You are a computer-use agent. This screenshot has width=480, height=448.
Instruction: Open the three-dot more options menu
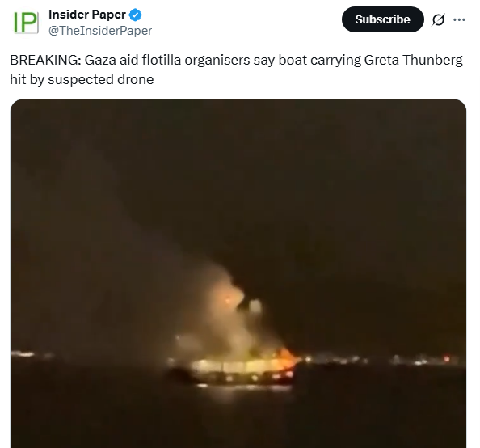pos(459,19)
